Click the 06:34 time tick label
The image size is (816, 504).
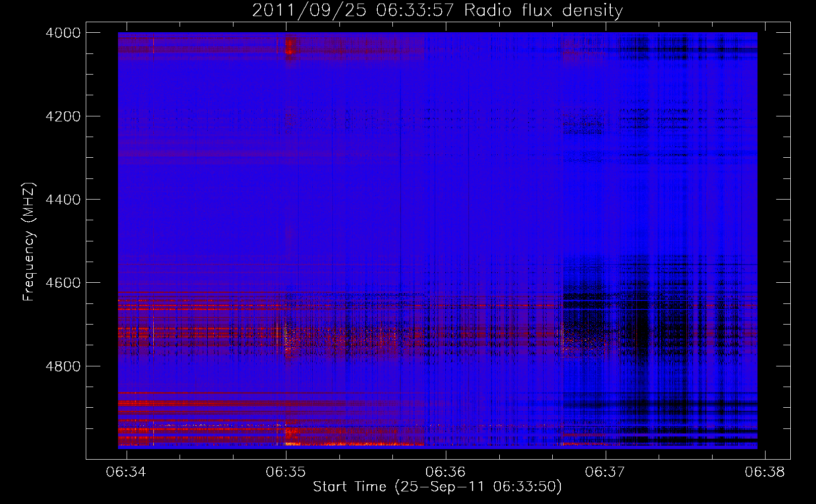tap(126, 472)
